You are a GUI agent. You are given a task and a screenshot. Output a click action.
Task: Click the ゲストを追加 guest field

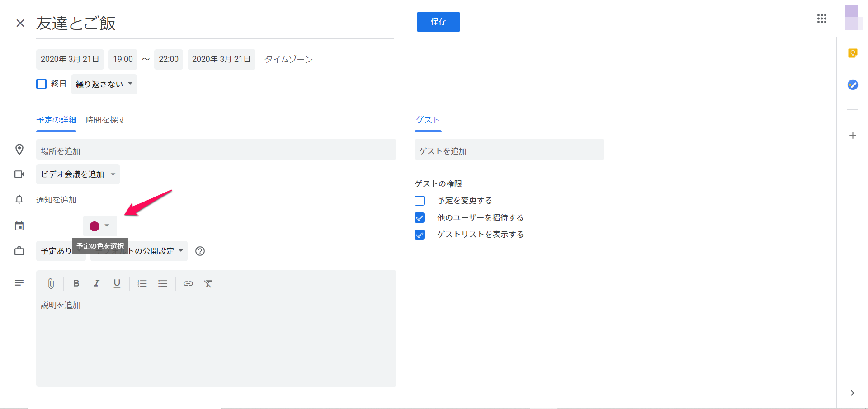(x=509, y=150)
